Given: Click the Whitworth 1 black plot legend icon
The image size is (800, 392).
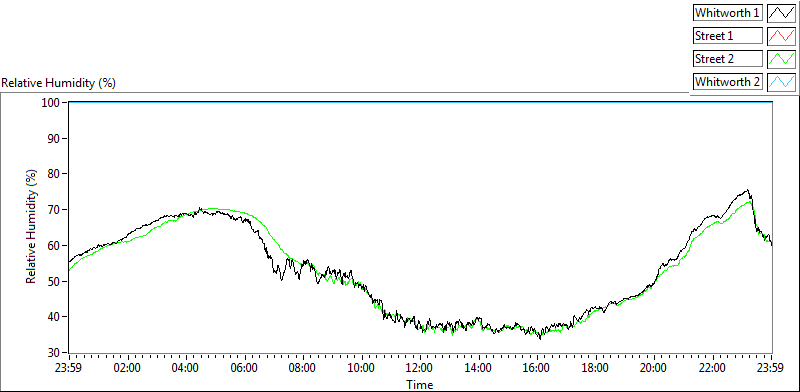Looking at the screenshot, I should (x=781, y=13).
